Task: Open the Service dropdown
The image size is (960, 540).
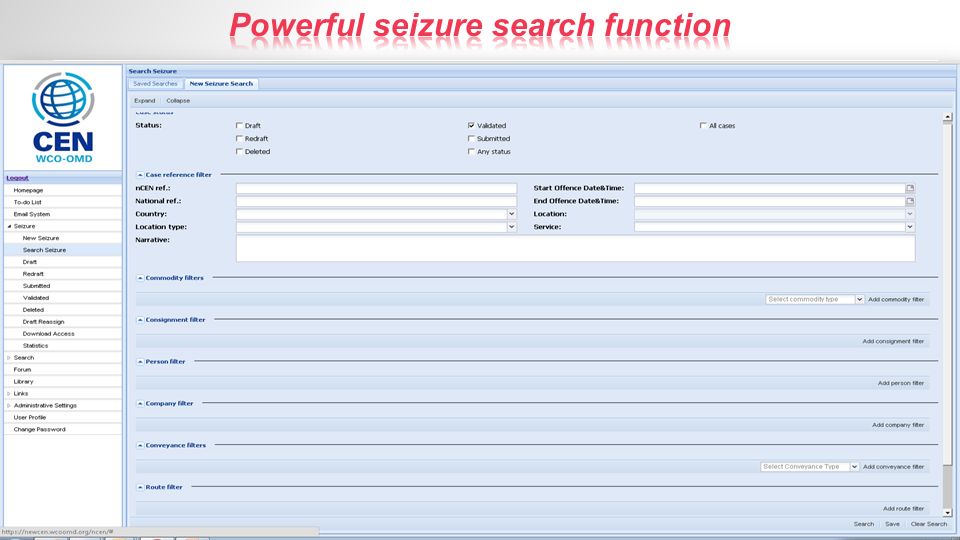Action: 910,227
